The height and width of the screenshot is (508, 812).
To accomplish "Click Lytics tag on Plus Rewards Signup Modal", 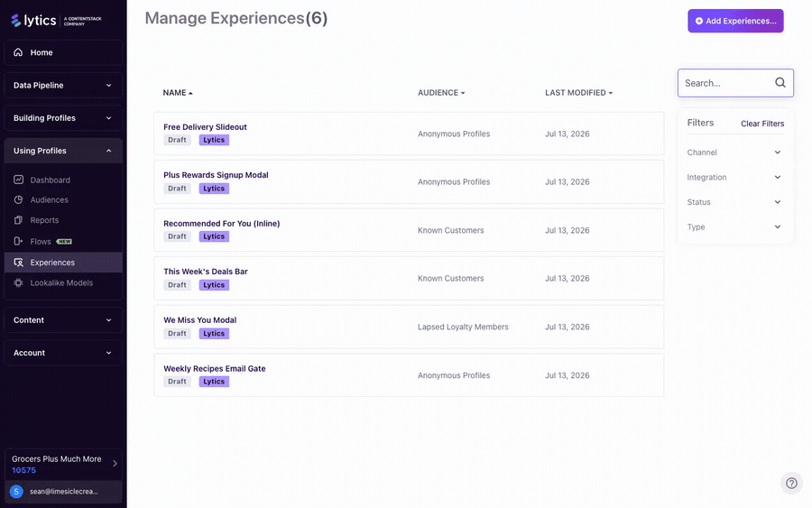I will [x=214, y=189].
